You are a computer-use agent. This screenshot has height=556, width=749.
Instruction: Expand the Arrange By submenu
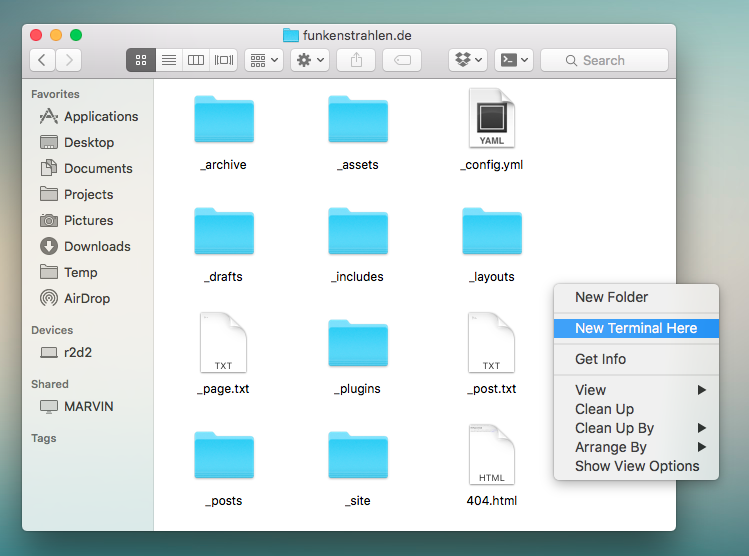point(636,447)
